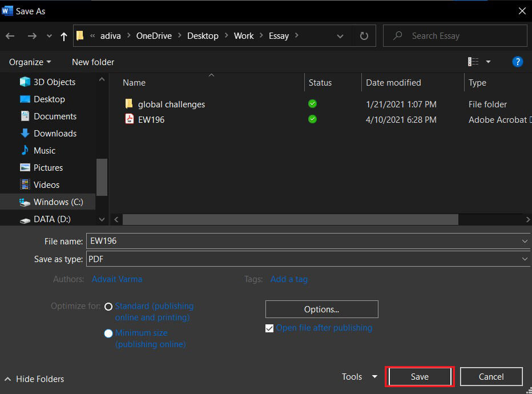Click the Adobe Acrobat icon beside EW196
This screenshot has height=394, width=532.
coord(129,119)
